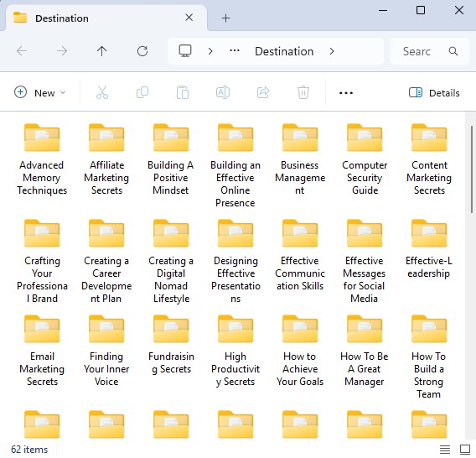
Task: Expand chevron after the This PC icon
Action: click(210, 51)
